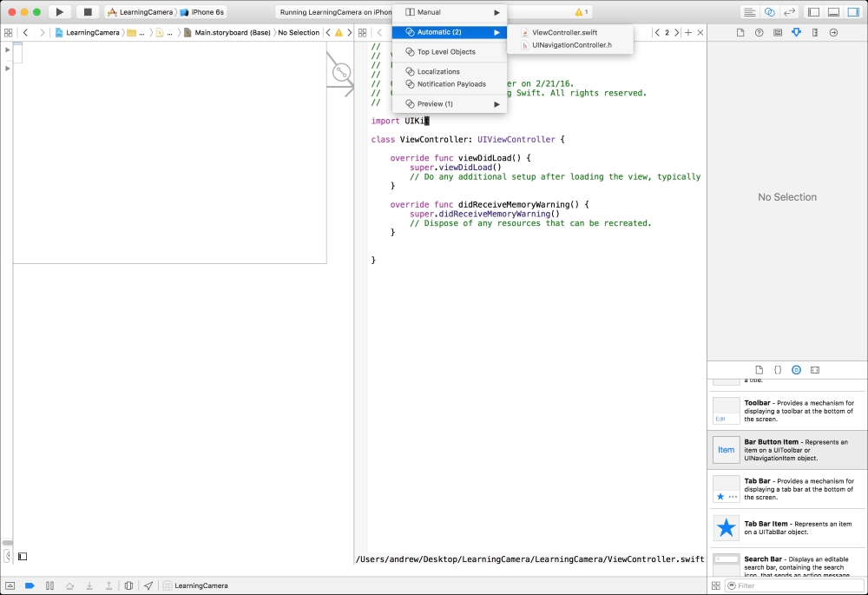The height and width of the screenshot is (595, 868).
Task: Open the Quick Help inspector
Action: 759,32
